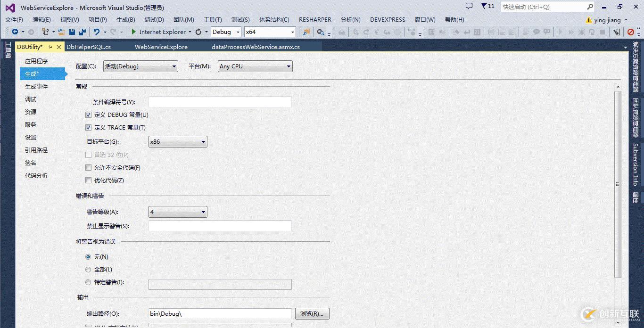644x328 pixels.
Task: Open the 平台(M) Any CPU dropdown
Action: coord(255,66)
